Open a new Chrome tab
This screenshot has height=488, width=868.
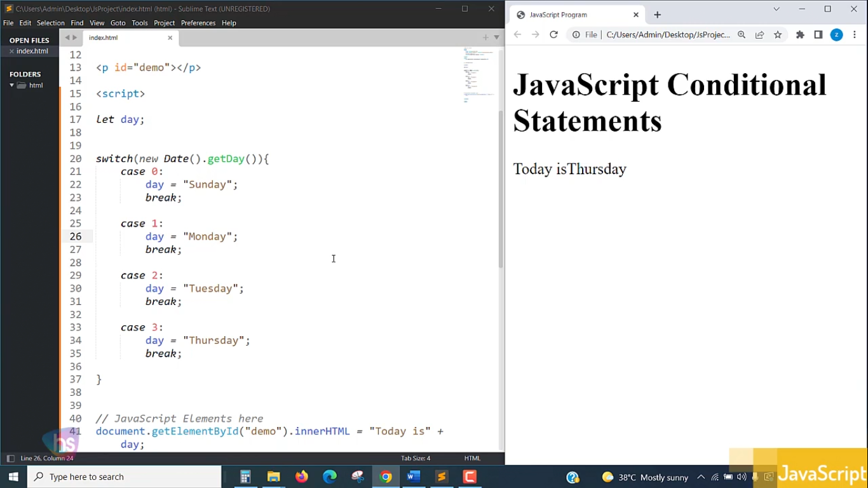tap(657, 15)
